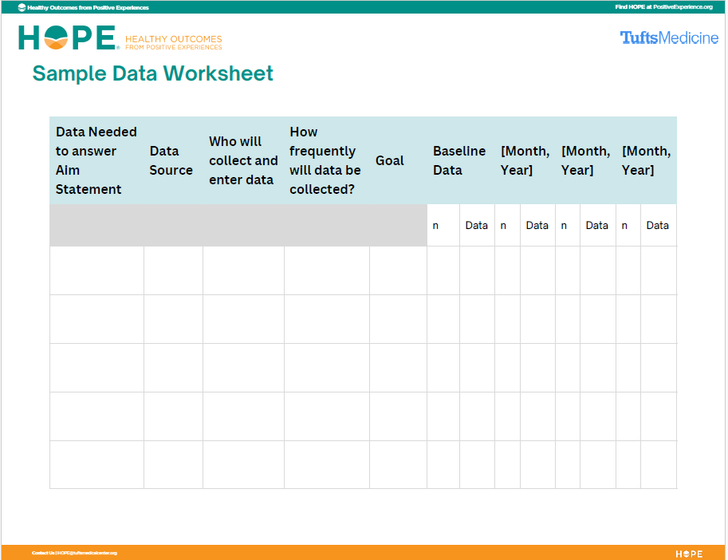Image resolution: width=728 pixels, height=560 pixels.
Task: Click the Tufts wordmark in dark blue
Action: click(639, 37)
